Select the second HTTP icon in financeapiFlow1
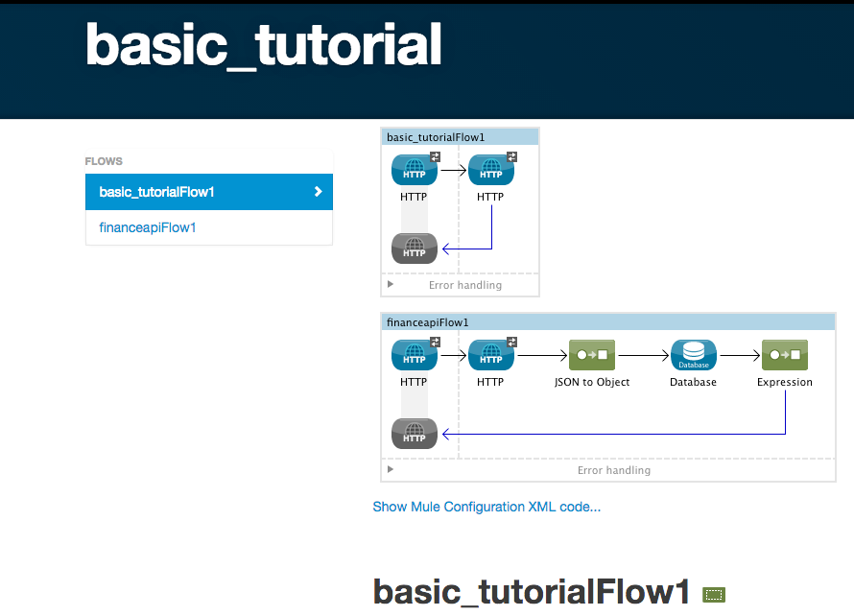Viewport: 854px width, 616px height. 491,355
